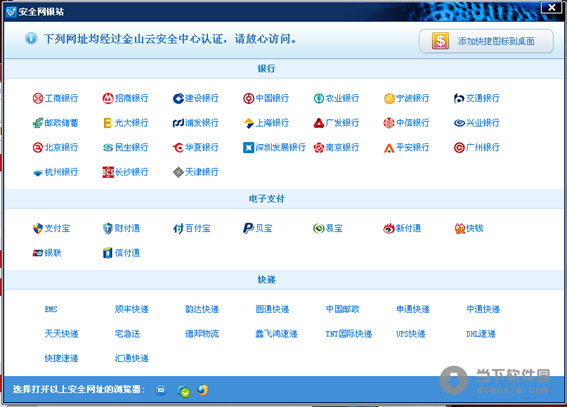Click the 银行 section header

[x=267, y=69]
